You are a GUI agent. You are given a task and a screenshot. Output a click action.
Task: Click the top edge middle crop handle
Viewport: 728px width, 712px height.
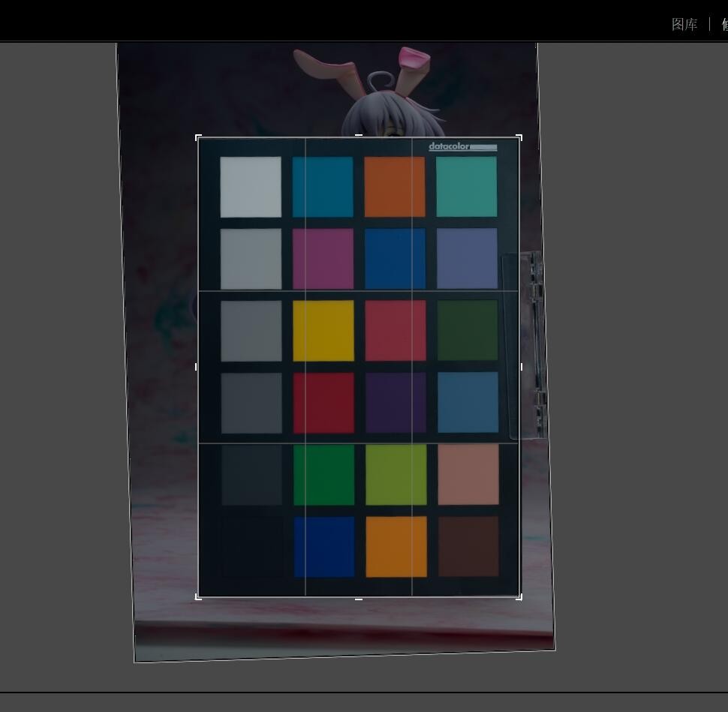(359, 137)
